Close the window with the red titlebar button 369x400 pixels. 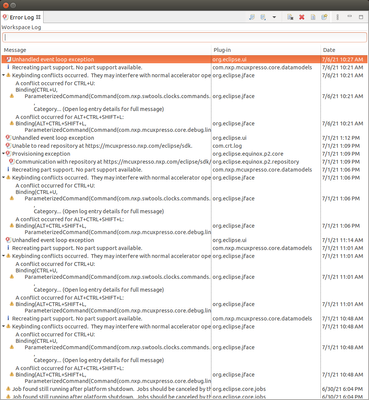coord(5,5)
